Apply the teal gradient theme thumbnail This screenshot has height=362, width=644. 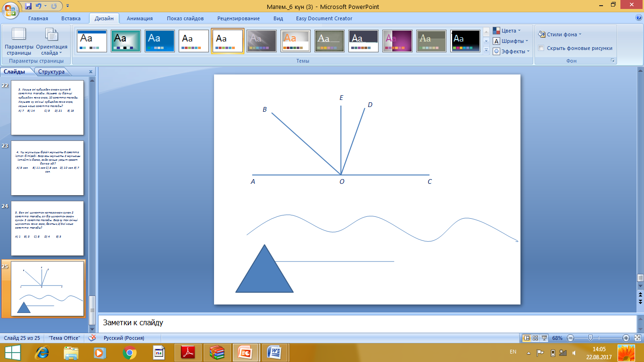click(126, 41)
